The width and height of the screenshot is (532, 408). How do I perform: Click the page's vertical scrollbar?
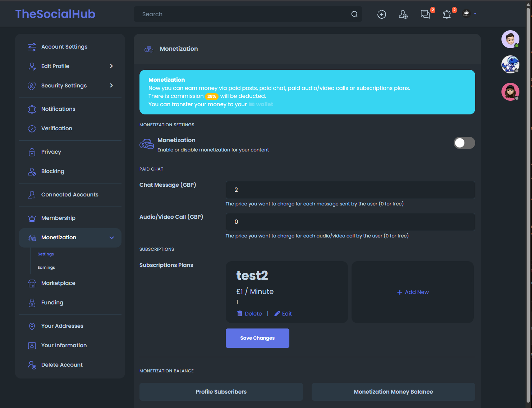point(528,180)
